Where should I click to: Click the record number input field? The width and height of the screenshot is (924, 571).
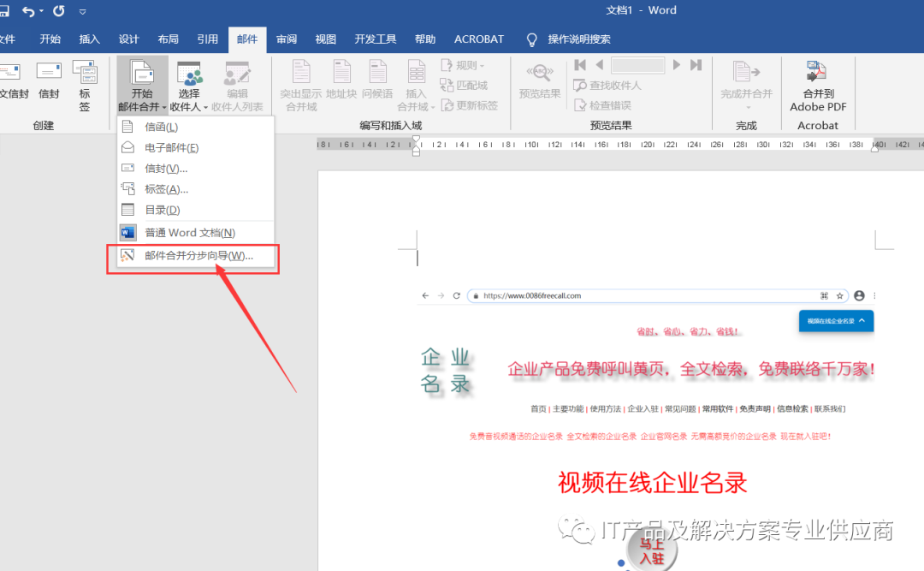click(x=638, y=65)
